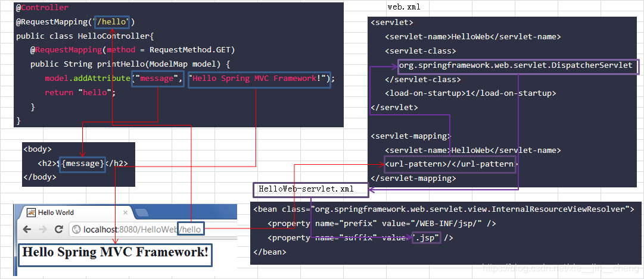Viewport: 644px width, 279px height.
Task: Click the localhost:8080/HelloWeb/hello address bar
Action: point(152,230)
